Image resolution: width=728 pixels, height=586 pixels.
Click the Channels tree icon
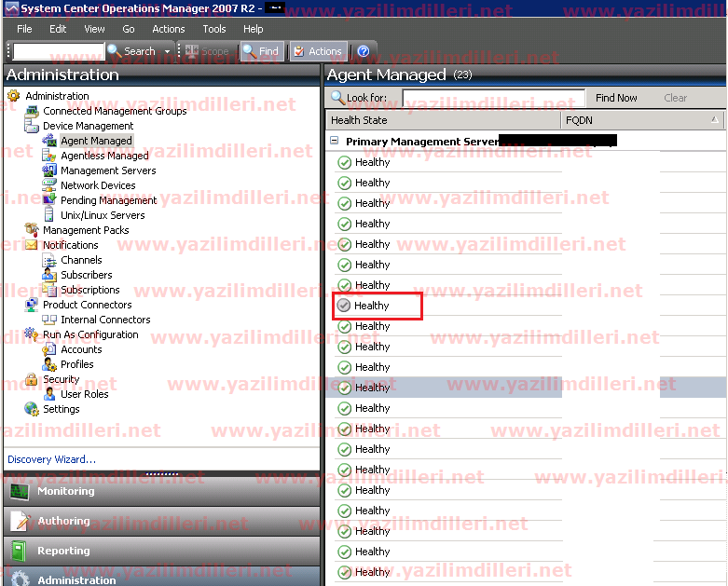point(49,260)
